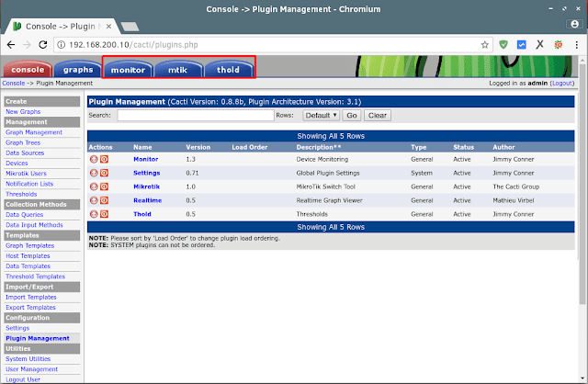The height and width of the screenshot is (384, 588).
Task: Click disable icon in Realtime plugin row
Action: pyautogui.click(x=104, y=200)
